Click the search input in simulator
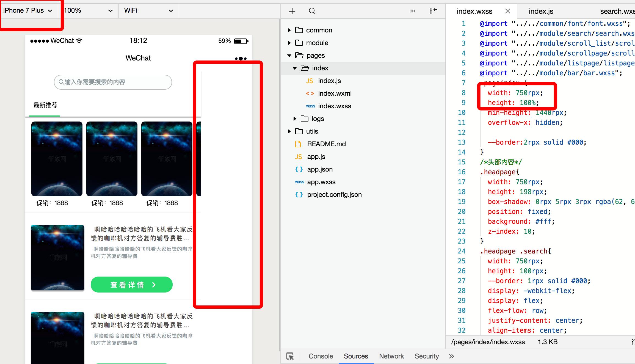 113,82
